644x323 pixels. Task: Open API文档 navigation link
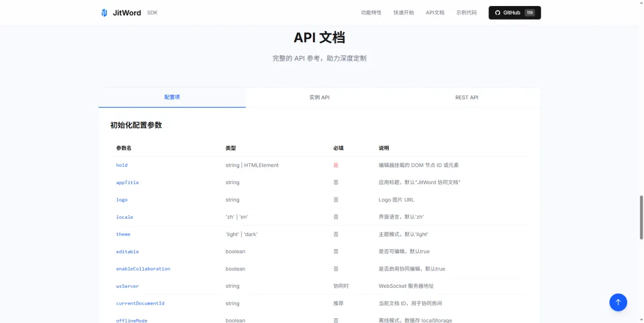(435, 13)
